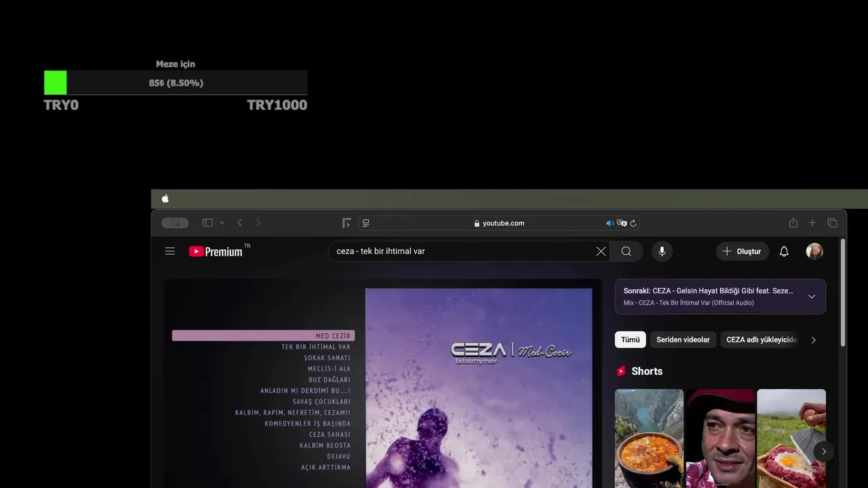Click the Meze için donation goal progress bar
Image resolution: width=868 pixels, height=488 pixels.
pos(176,83)
